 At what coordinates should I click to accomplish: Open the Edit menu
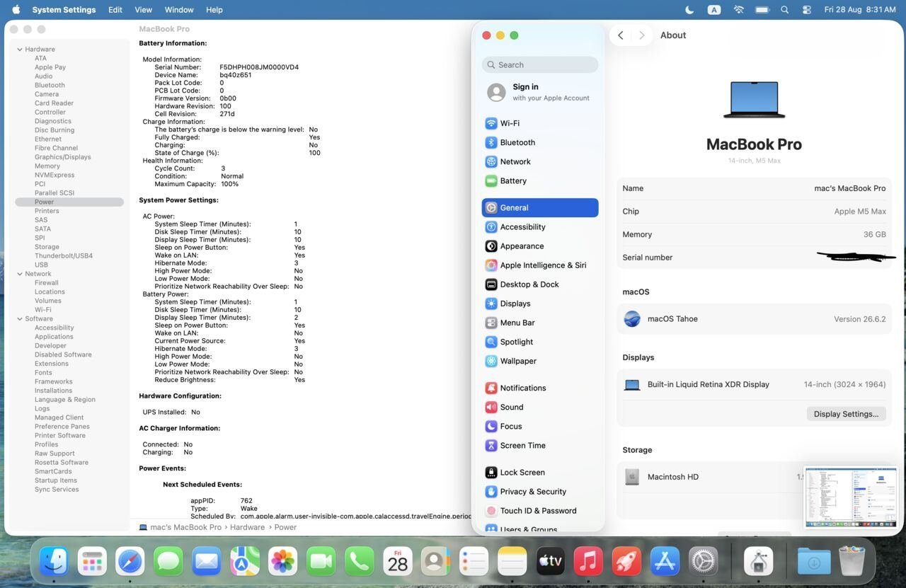coord(115,10)
